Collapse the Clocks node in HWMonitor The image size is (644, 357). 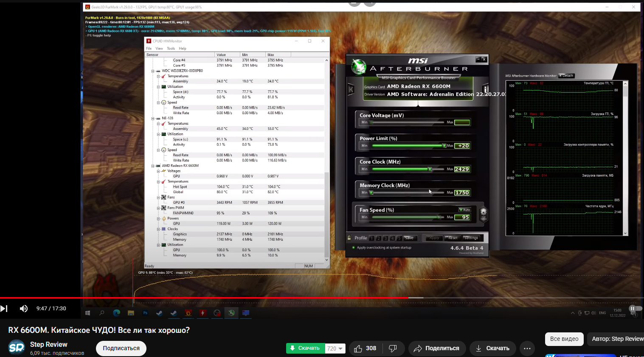point(158,229)
